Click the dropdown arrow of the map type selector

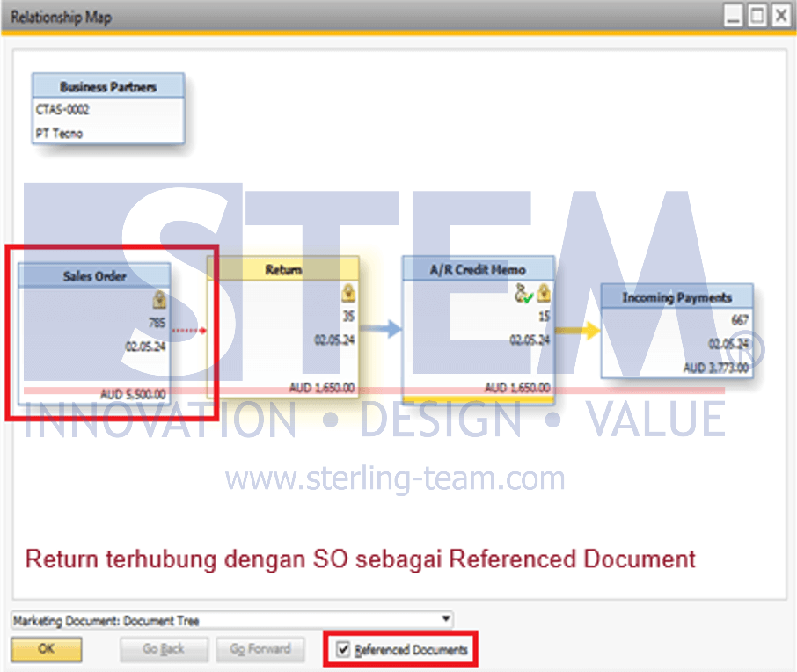pyautogui.click(x=446, y=619)
